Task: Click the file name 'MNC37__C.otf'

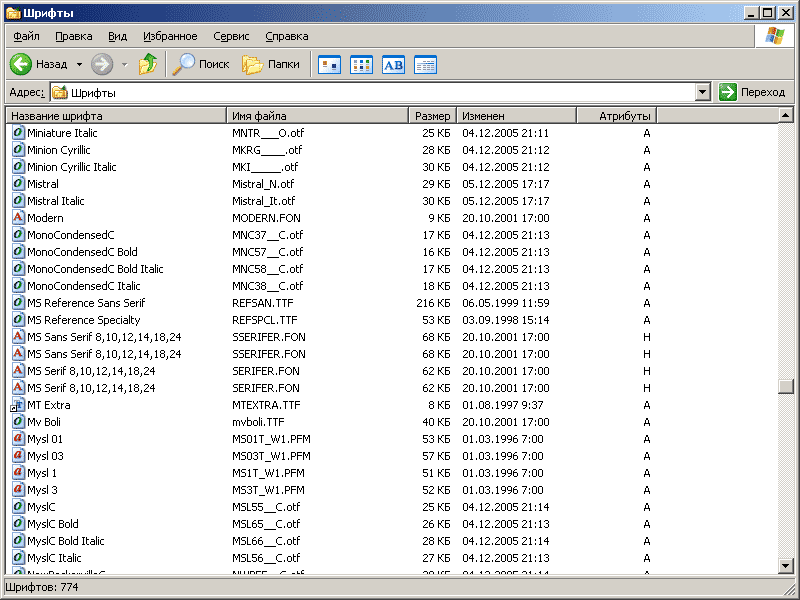Action: [267, 235]
